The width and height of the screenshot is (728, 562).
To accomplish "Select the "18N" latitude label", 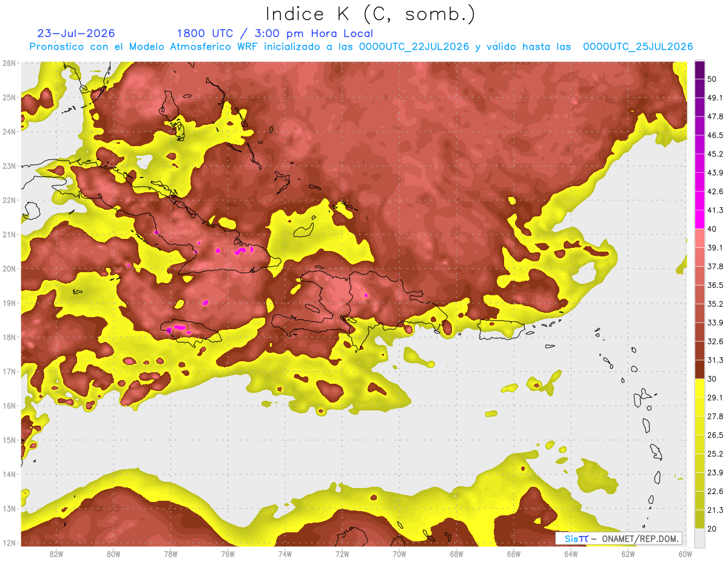I will click(x=9, y=337).
